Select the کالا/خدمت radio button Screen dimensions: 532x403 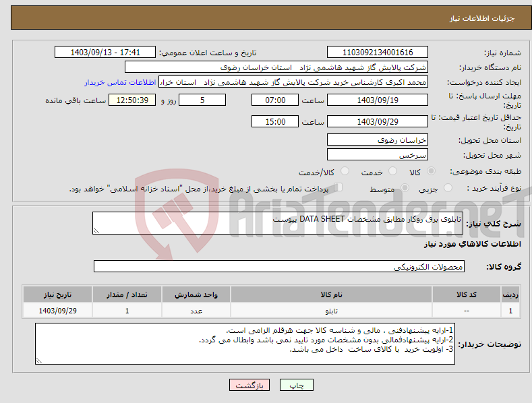click(345, 171)
